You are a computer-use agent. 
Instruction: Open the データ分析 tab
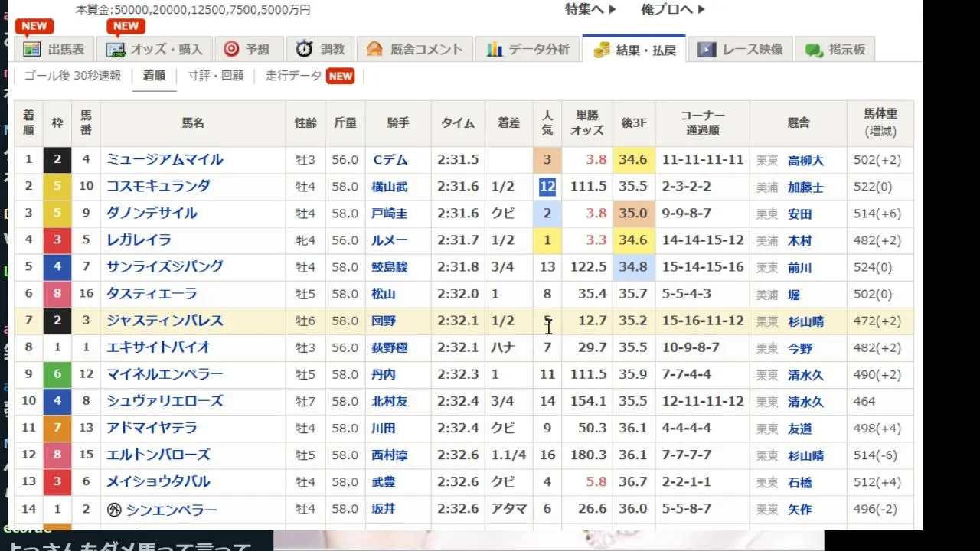527,49
